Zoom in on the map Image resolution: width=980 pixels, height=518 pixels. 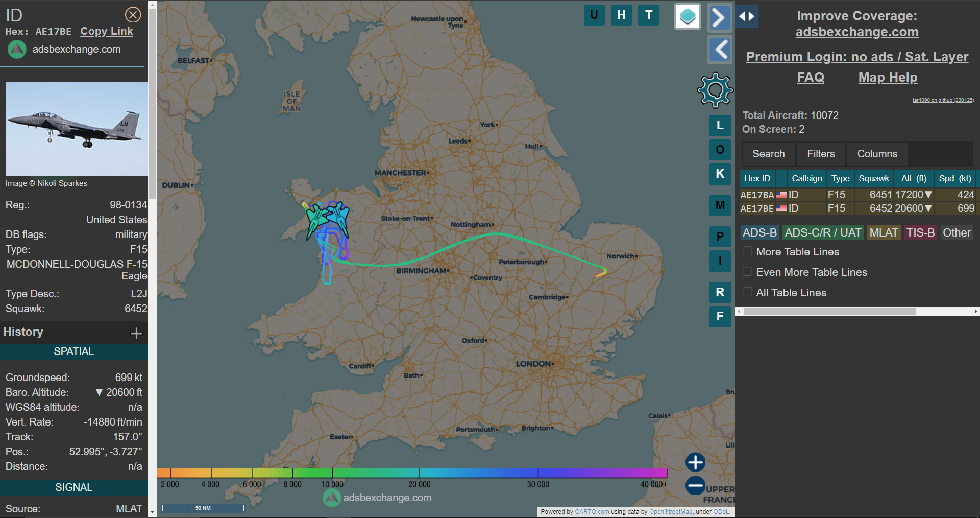click(695, 462)
